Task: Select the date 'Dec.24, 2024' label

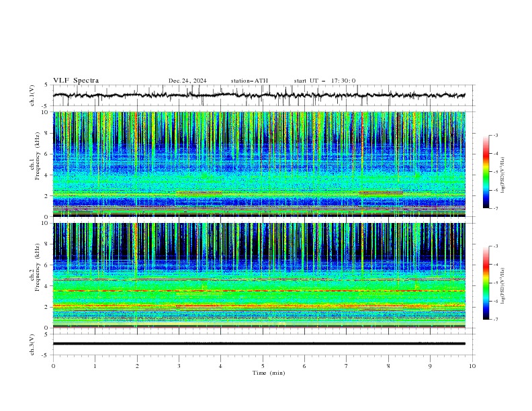Action: 187,81
